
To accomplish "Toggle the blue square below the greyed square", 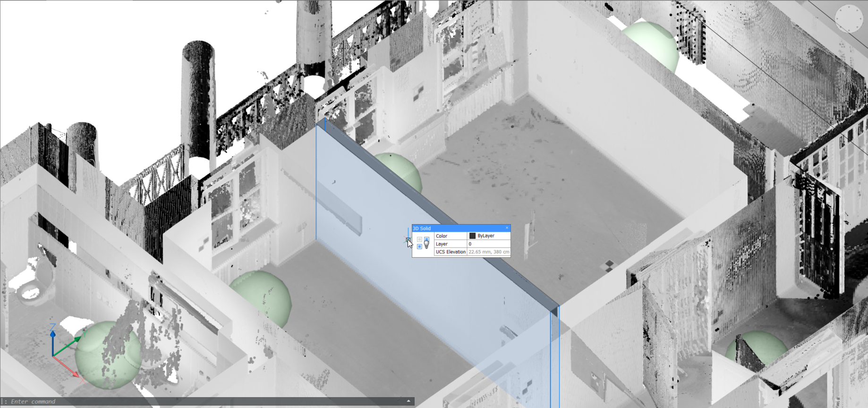I will (x=419, y=246).
